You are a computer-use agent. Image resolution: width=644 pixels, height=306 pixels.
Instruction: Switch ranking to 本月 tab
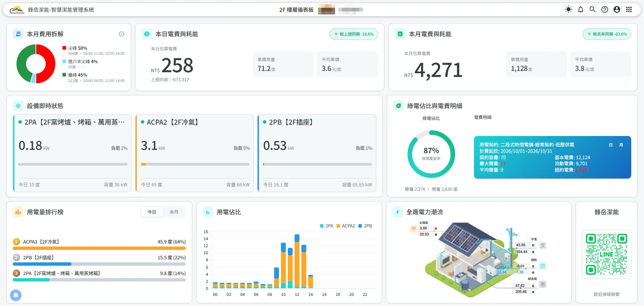(174, 212)
